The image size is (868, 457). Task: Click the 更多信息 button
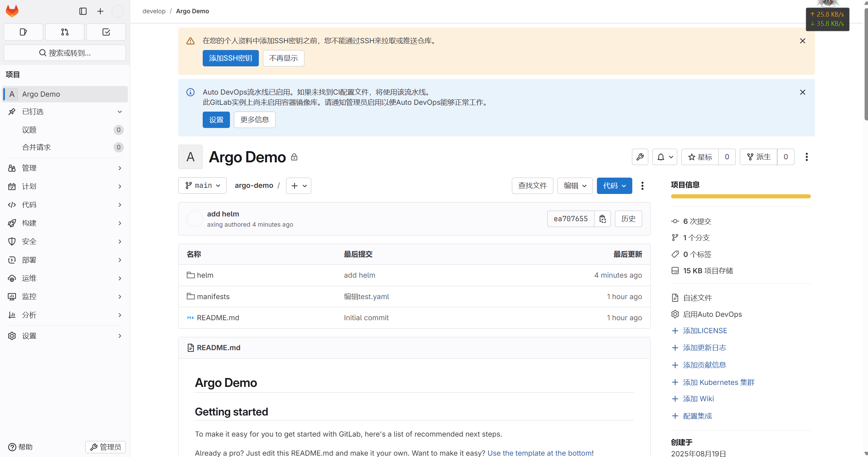click(x=254, y=120)
